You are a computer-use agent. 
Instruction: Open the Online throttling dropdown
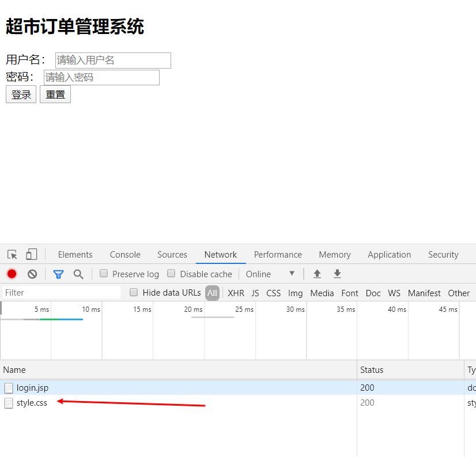point(270,274)
